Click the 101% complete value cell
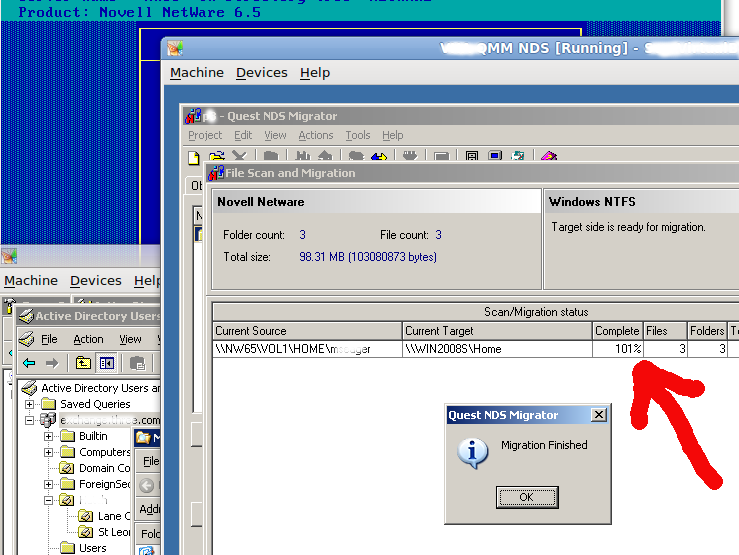Screen dimensions: 739x555 point(617,349)
